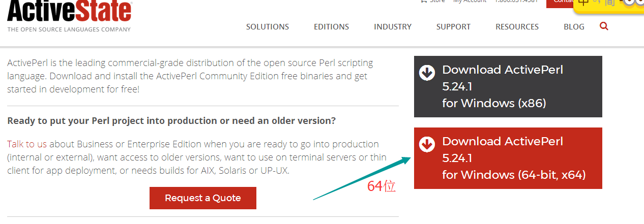The width and height of the screenshot is (644, 224).
Task: Click the download arrow icon for x86
Action: (427, 73)
